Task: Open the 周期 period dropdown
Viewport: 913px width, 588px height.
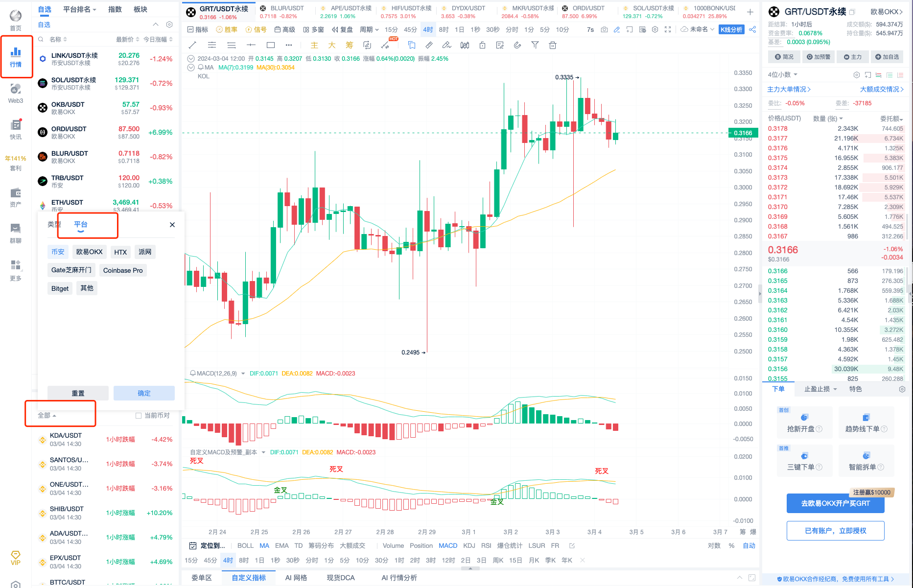Action: pyautogui.click(x=370, y=30)
